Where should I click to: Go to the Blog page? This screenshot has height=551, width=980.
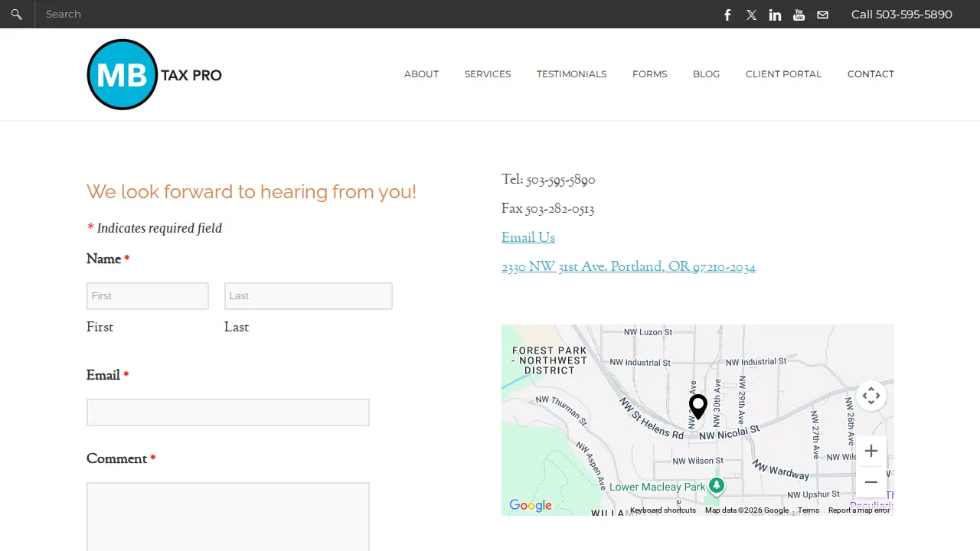point(706,74)
